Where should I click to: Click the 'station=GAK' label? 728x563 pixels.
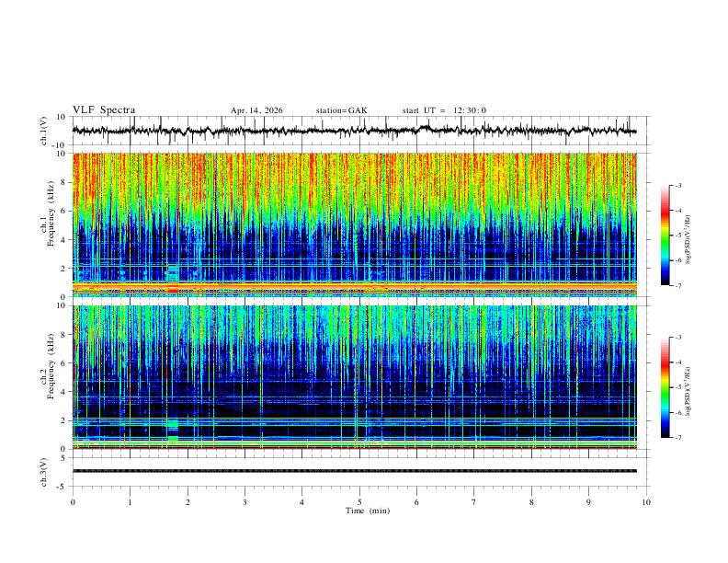(341, 110)
